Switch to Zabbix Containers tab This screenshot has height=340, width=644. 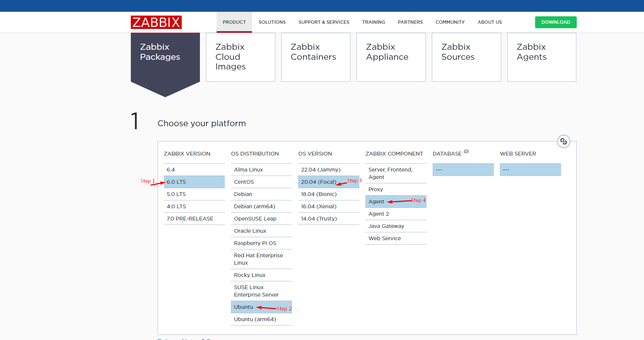click(316, 57)
